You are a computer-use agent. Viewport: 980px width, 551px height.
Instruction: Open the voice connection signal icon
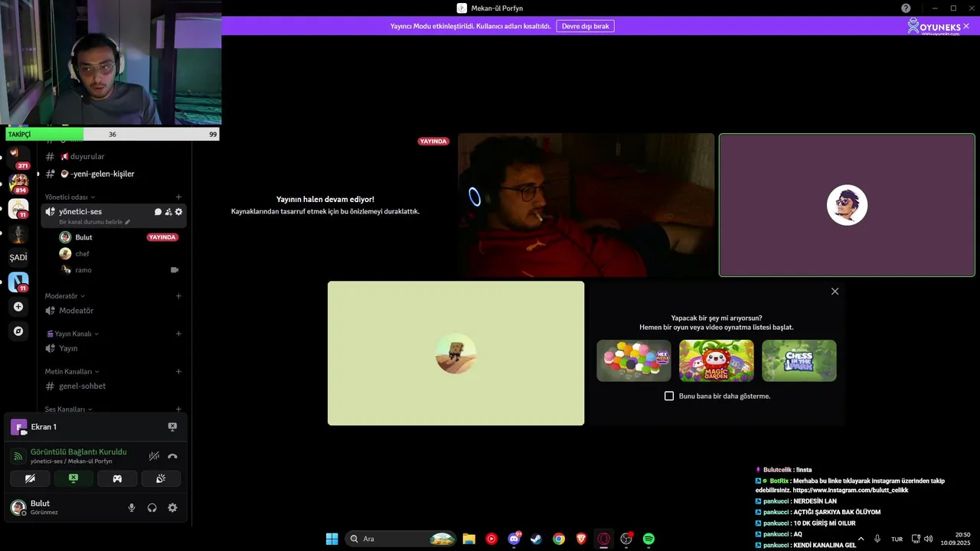point(18,456)
